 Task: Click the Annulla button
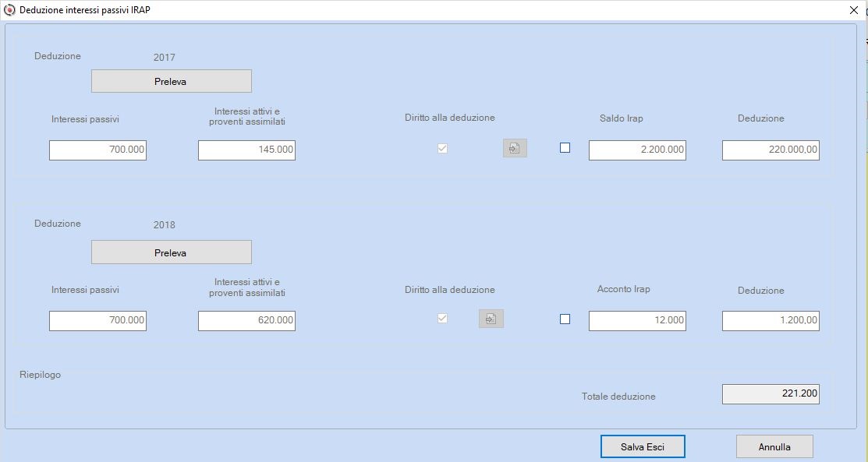774,446
